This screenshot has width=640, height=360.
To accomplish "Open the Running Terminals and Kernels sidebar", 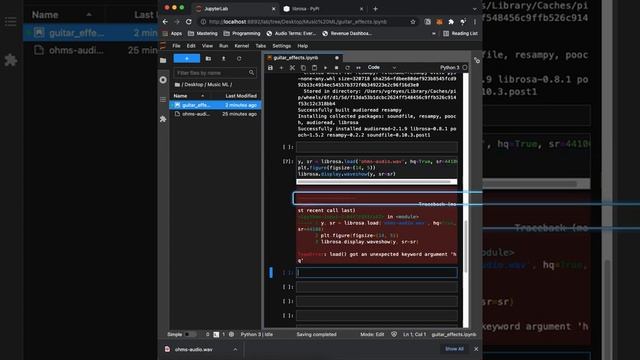I will click(x=163, y=80).
